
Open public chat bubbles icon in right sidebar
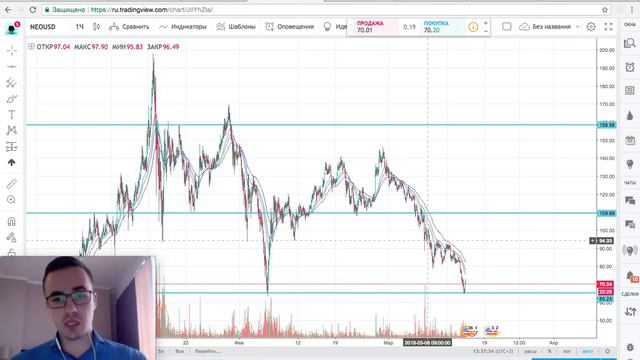630,200
